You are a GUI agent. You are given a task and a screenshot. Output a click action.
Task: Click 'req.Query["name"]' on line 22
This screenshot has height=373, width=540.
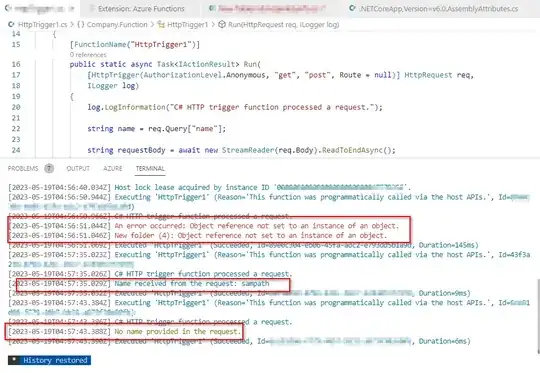click(x=185, y=128)
